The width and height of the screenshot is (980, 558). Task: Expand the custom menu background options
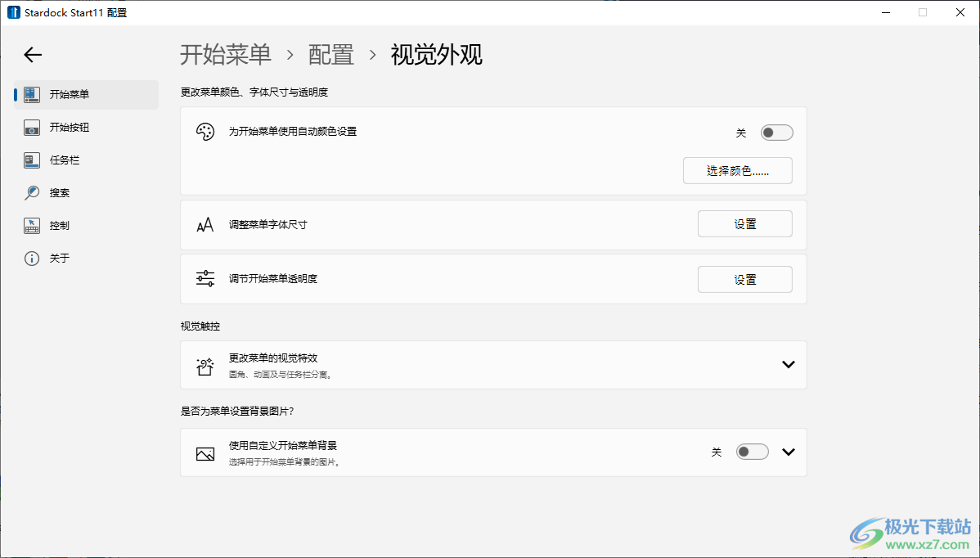(x=788, y=451)
